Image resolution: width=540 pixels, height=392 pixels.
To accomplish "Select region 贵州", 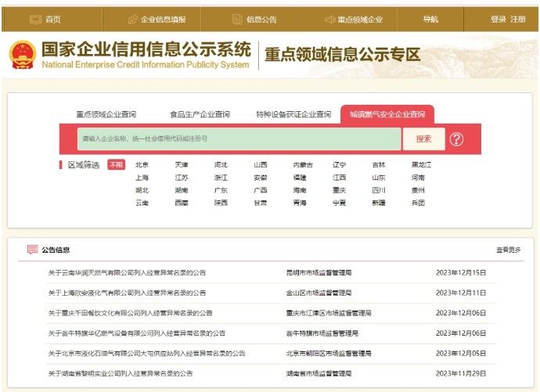I will point(418,190).
